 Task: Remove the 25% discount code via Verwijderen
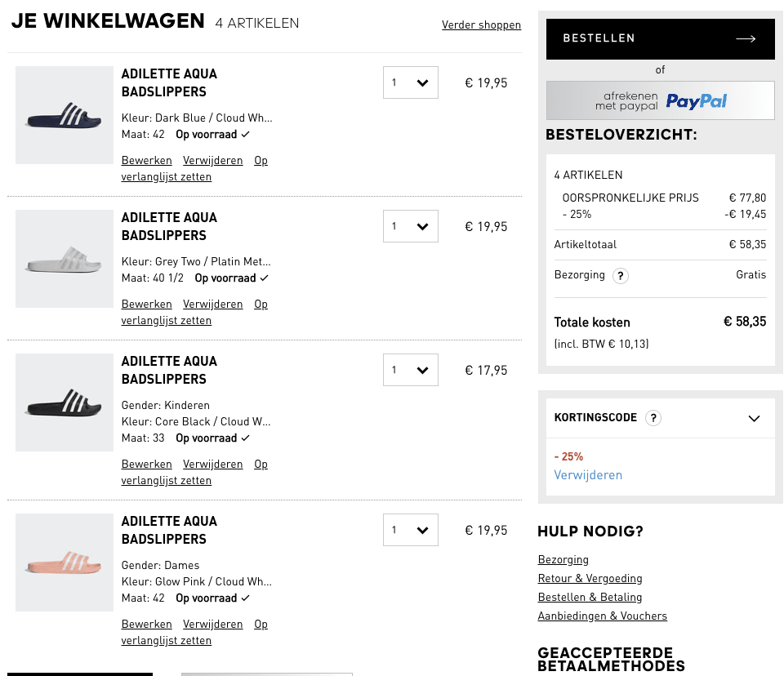coord(588,475)
